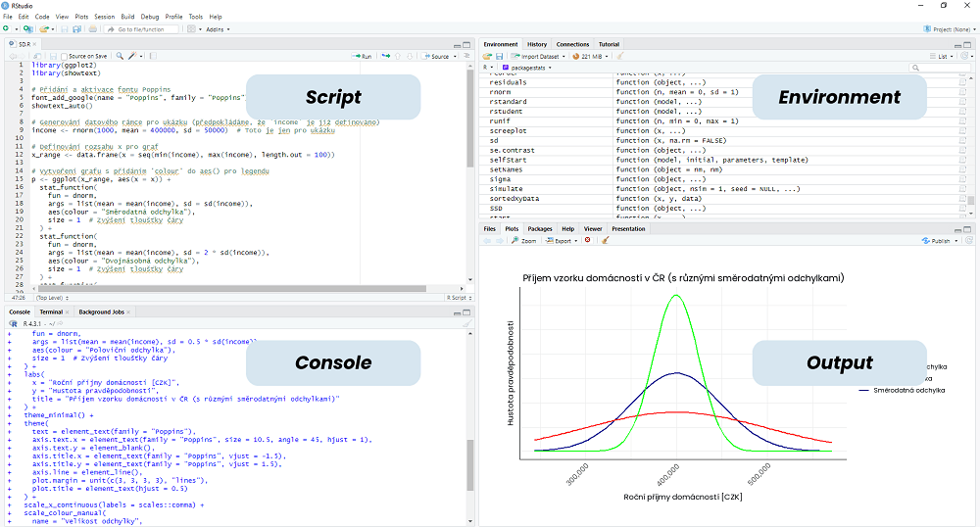Image resolution: width=980 pixels, height=527 pixels.
Task: Switch to the History tab
Action: click(537, 44)
